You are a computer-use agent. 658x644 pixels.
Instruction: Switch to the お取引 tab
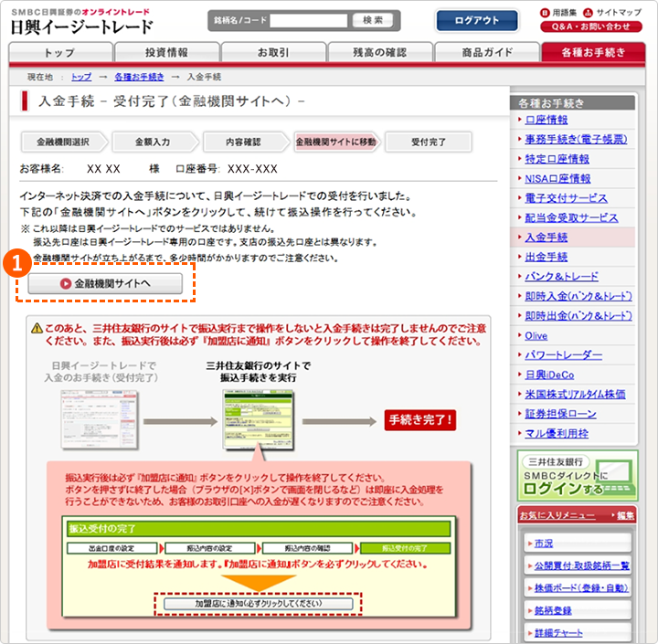[x=273, y=52]
